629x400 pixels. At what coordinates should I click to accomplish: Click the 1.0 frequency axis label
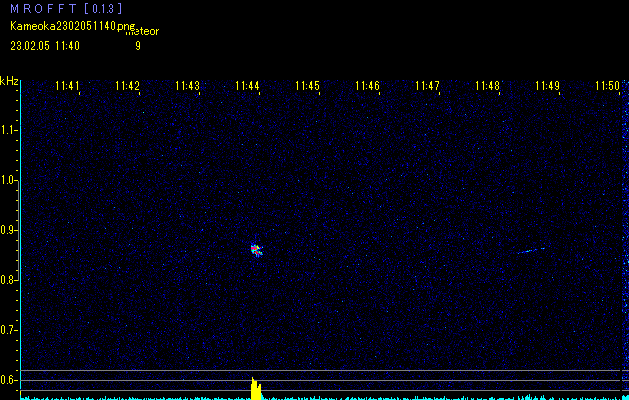coord(8,180)
